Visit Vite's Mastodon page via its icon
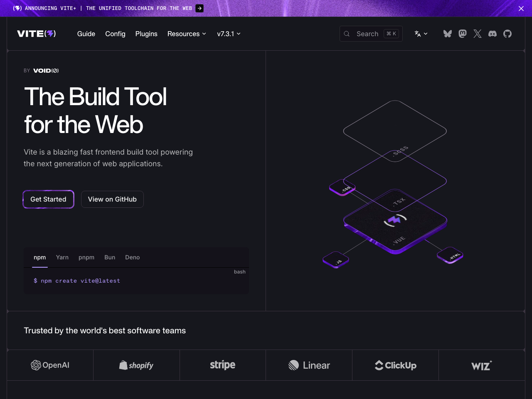The height and width of the screenshot is (399, 532). pos(462,34)
